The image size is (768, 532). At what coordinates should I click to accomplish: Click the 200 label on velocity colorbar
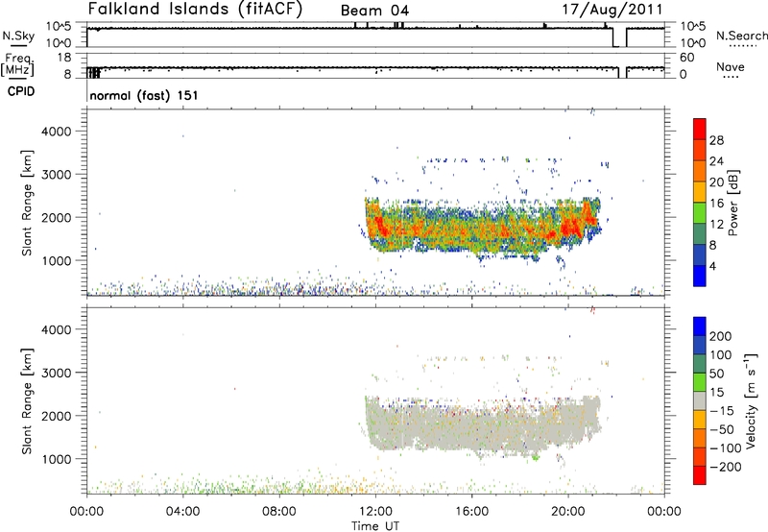point(721,336)
